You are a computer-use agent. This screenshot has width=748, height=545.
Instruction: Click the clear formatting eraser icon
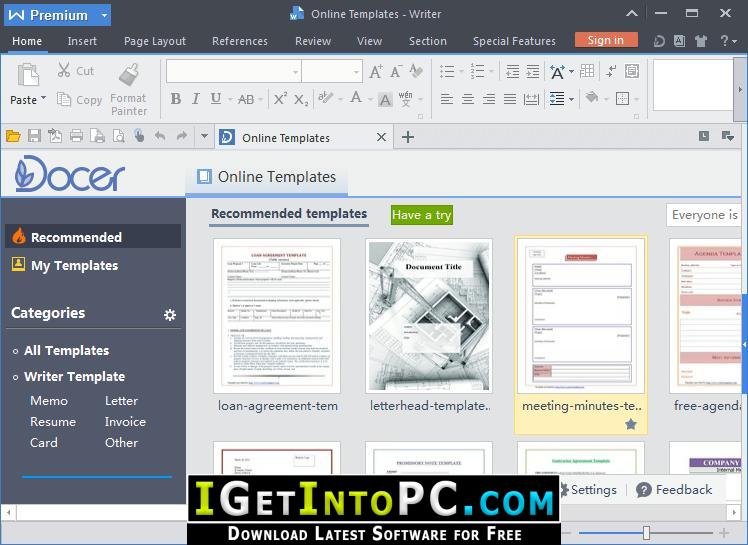[x=416, y=71]
